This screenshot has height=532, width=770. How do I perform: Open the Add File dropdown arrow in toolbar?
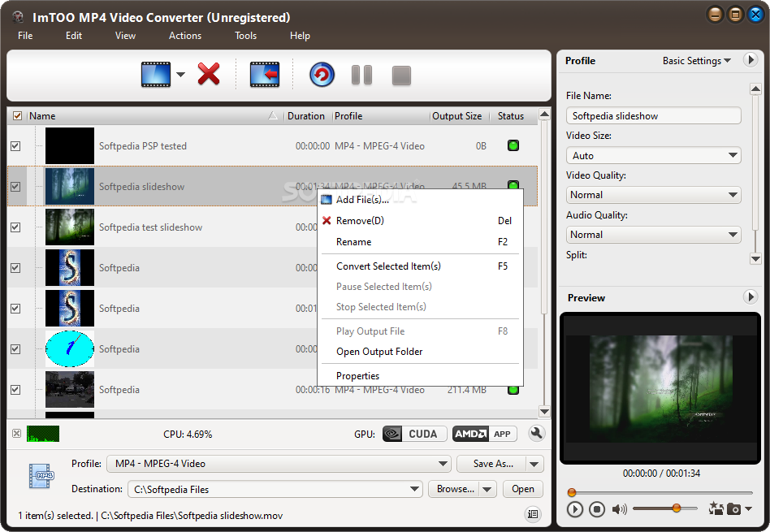(x=180, y=75)
